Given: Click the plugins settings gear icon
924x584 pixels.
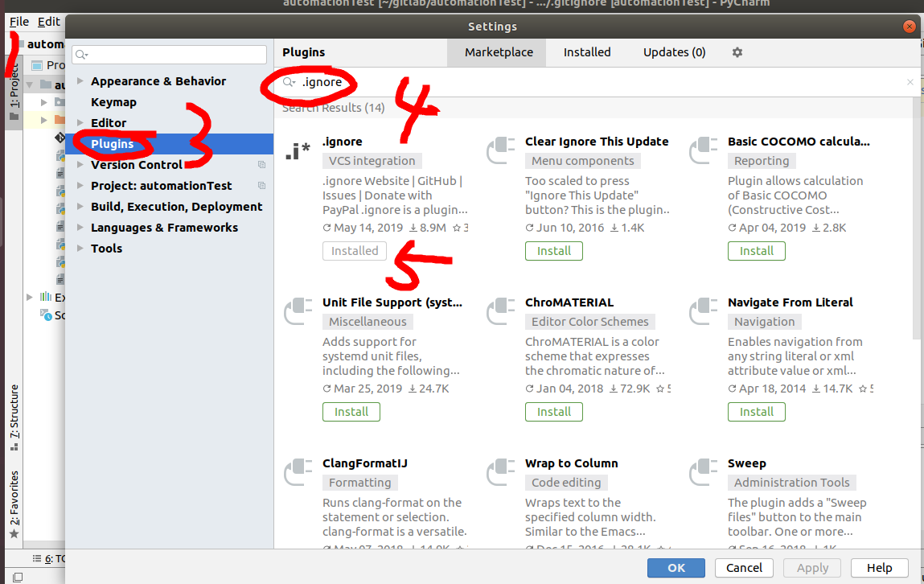Looking at the screenshot, I should 737,52.
